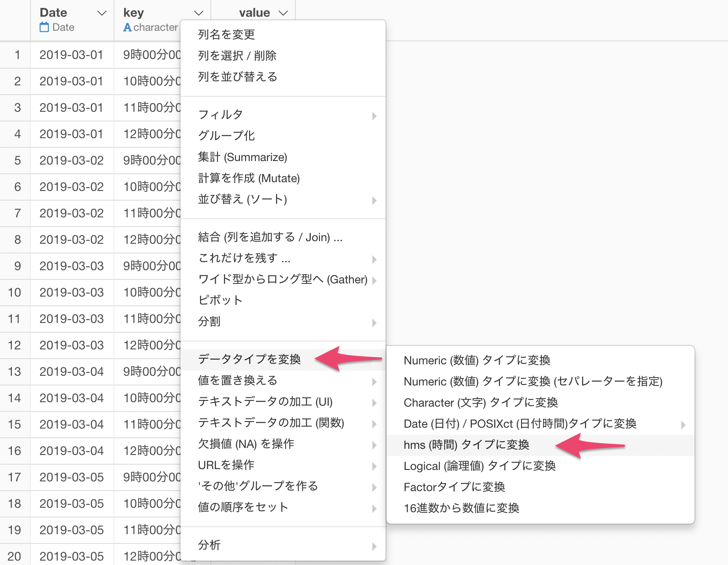728x565 pixels.
Task: Click row number 10
Action: point(15,293)
